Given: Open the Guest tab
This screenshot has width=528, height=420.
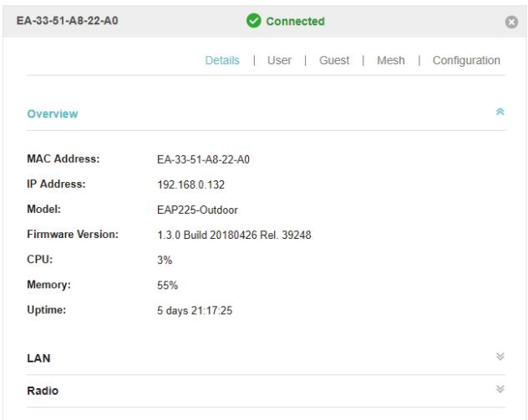Looking at the screenshot, I should coord(334,60).
